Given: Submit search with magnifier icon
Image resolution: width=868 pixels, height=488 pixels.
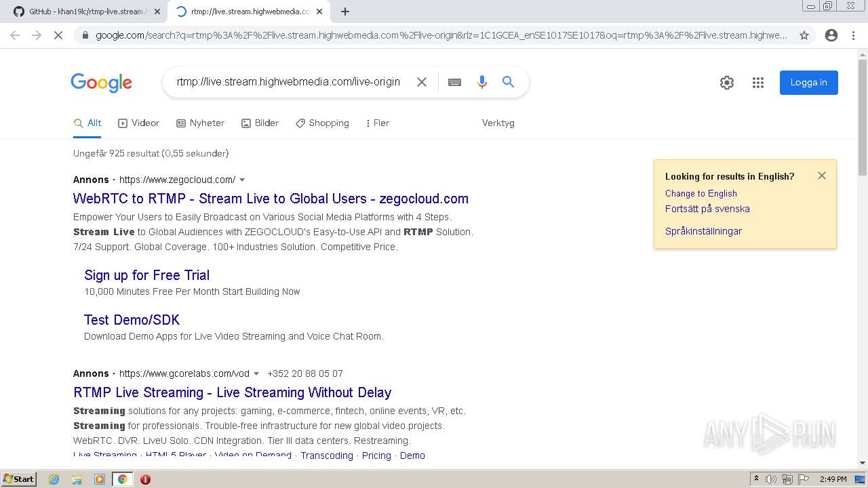Looking at the screenshot, I should click(x=508, y=82).
